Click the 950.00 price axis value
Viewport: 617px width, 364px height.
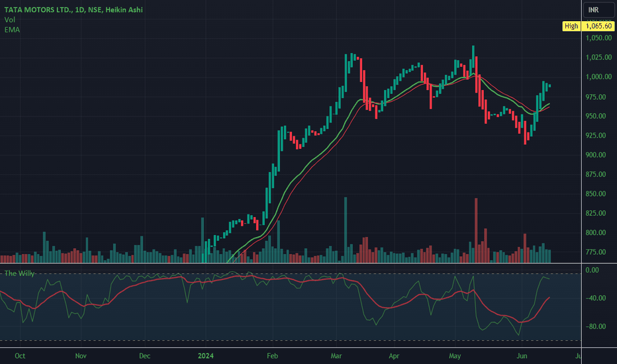point(596,116)
